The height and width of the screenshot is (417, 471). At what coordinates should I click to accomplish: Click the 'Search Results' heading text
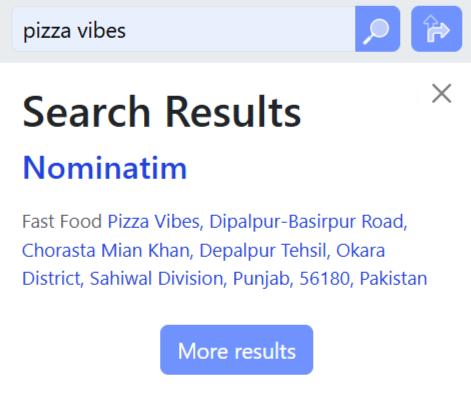tap(162, 112)
